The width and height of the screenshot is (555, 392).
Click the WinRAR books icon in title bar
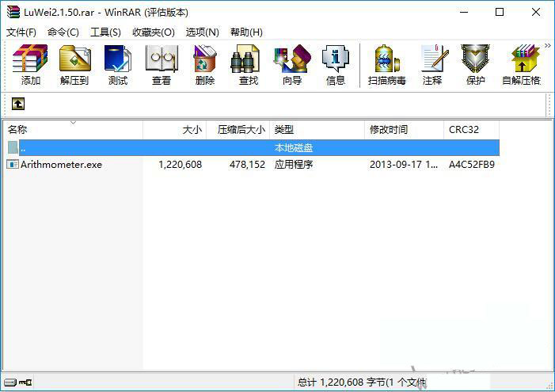pyautogui.click(x=13, y=12)
